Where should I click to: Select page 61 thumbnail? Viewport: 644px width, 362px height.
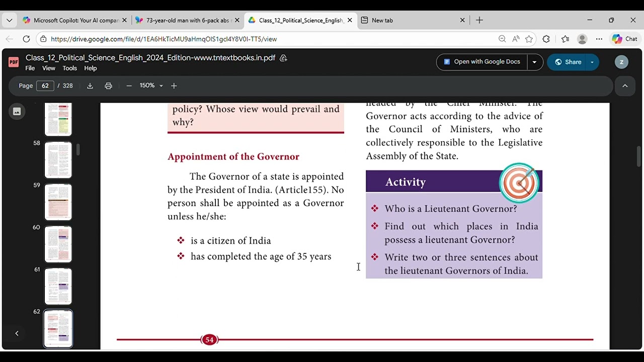tap(58, 287)
